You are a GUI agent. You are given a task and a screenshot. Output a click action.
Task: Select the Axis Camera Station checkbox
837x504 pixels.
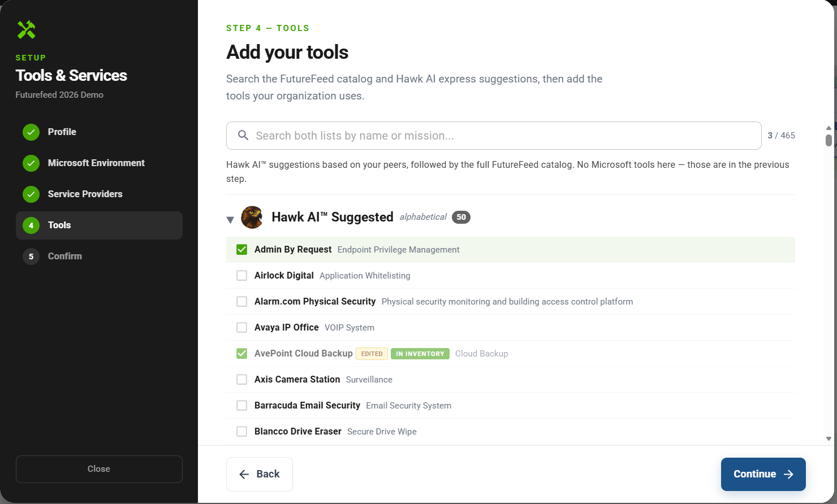click(x=241, y=380)
